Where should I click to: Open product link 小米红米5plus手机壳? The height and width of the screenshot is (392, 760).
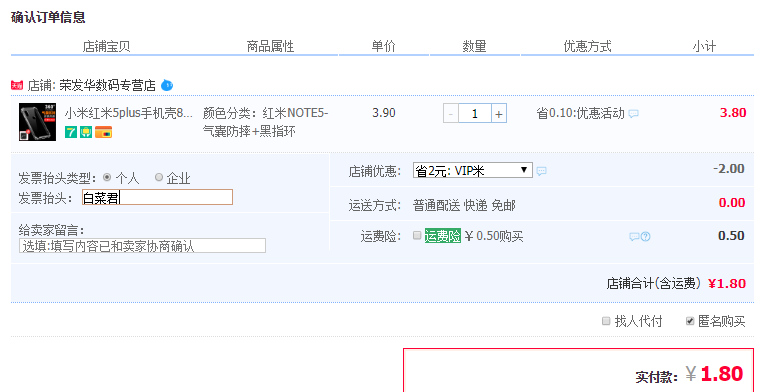pyautogui.click(x=128, y=113)
